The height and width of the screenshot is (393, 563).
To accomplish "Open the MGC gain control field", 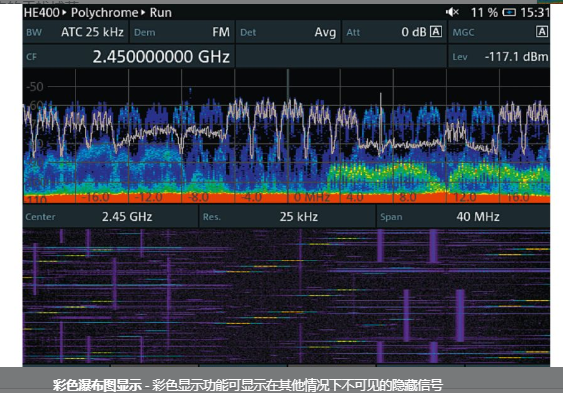I will click(x=499, y=32).
